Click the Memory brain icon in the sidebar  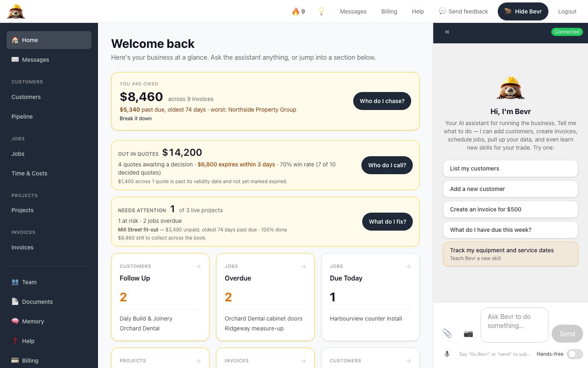[x=15, y=321]
